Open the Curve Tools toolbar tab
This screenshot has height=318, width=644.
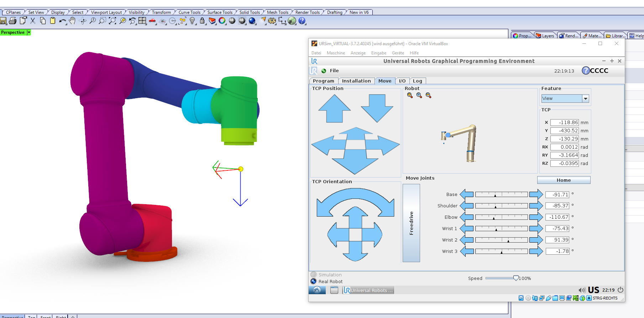[189, 12]
